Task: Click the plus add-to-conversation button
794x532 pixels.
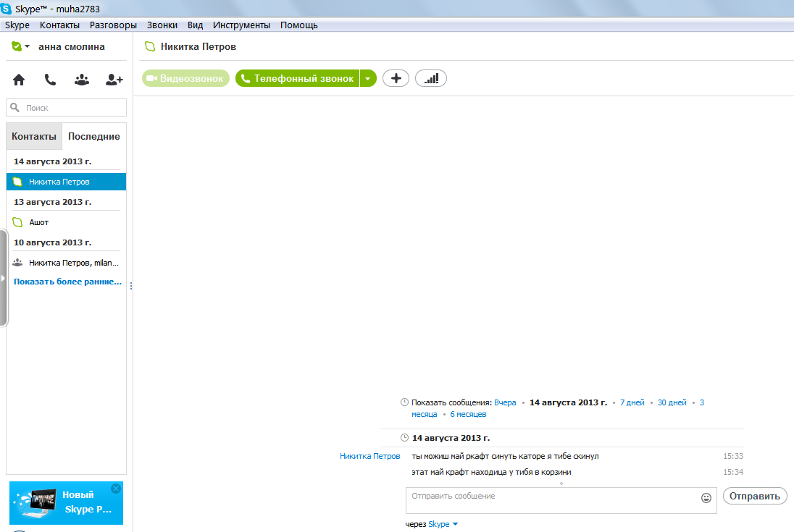Action: click(x=396, y=78)
